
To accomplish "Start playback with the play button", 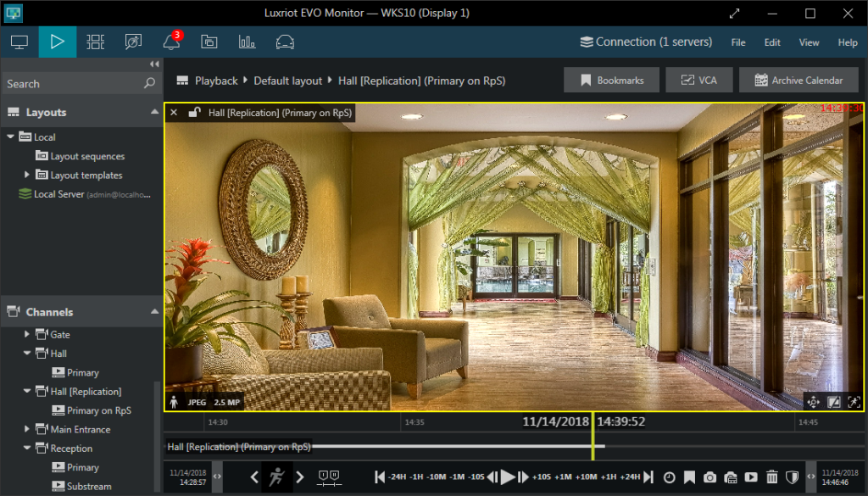I will tap(508, 476).
